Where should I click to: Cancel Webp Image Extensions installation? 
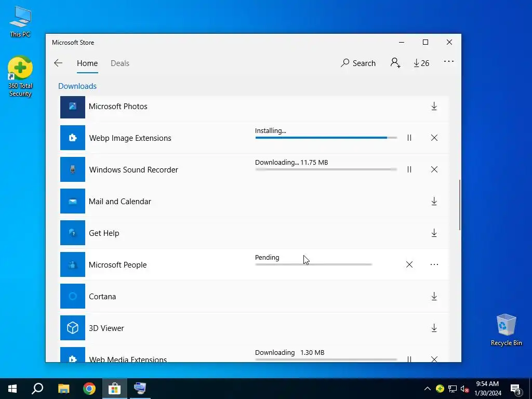(x=434, y=138)
